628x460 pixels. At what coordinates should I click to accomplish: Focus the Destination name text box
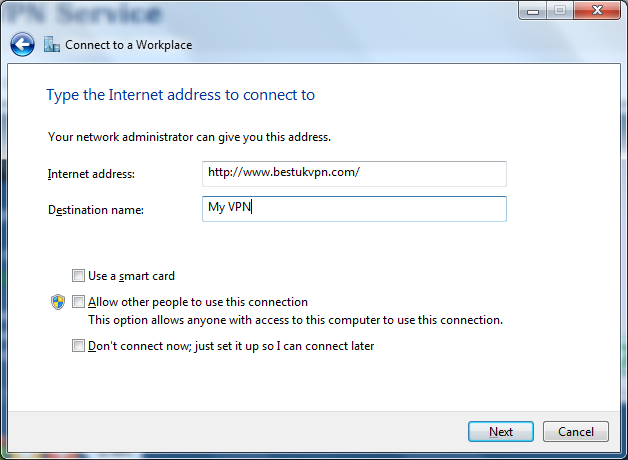pos(353,208)
